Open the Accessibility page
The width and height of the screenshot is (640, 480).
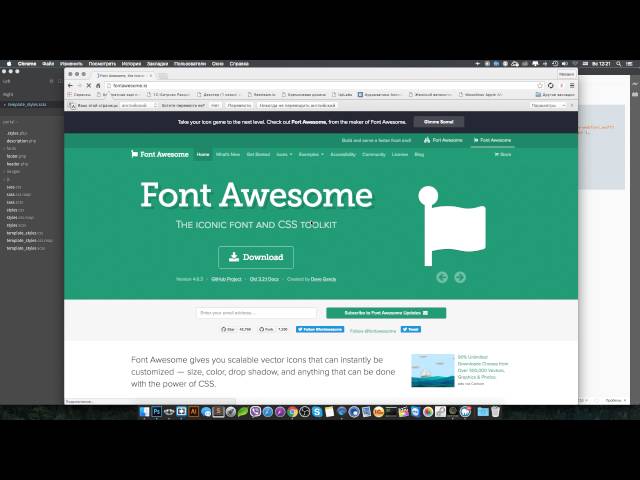[x=343, y=154]
